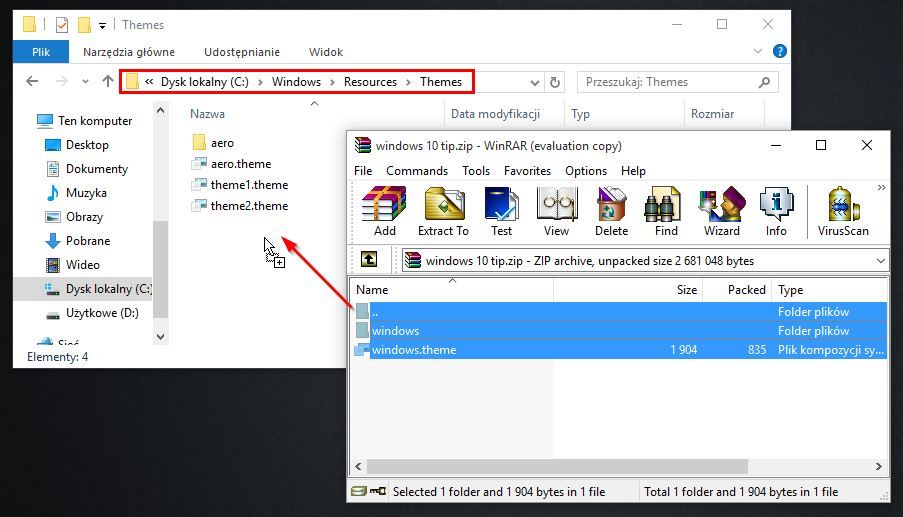Click the Delete icon in WinRAR
The image size is (903, 517).
(611, 211)
